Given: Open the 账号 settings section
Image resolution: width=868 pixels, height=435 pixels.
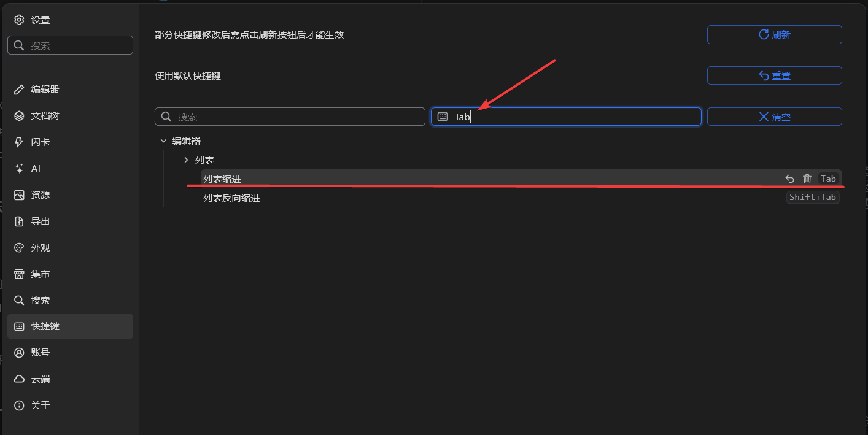Looking at the screenshot, I should (x=70, y=353).
